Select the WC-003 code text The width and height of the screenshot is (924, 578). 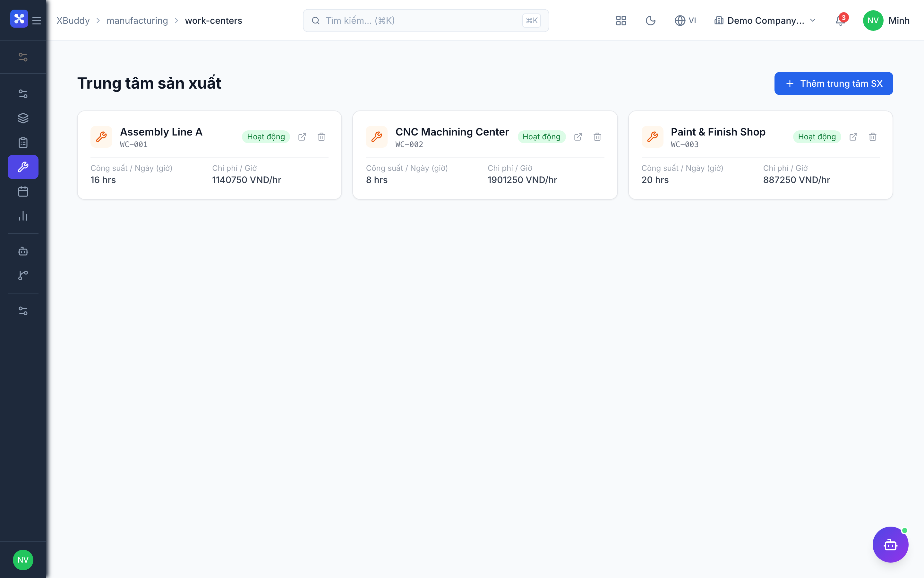tap(685, 144)
